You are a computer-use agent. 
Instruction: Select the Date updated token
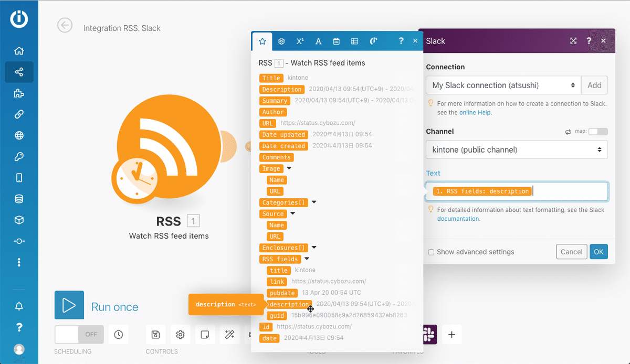tap(284, 134)
